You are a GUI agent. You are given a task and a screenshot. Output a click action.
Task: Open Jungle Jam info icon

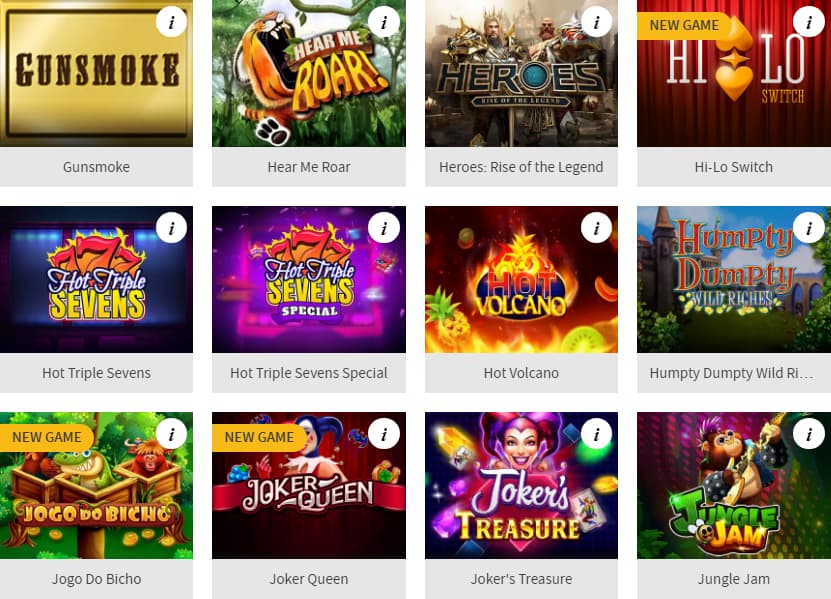tap(809, 434)
